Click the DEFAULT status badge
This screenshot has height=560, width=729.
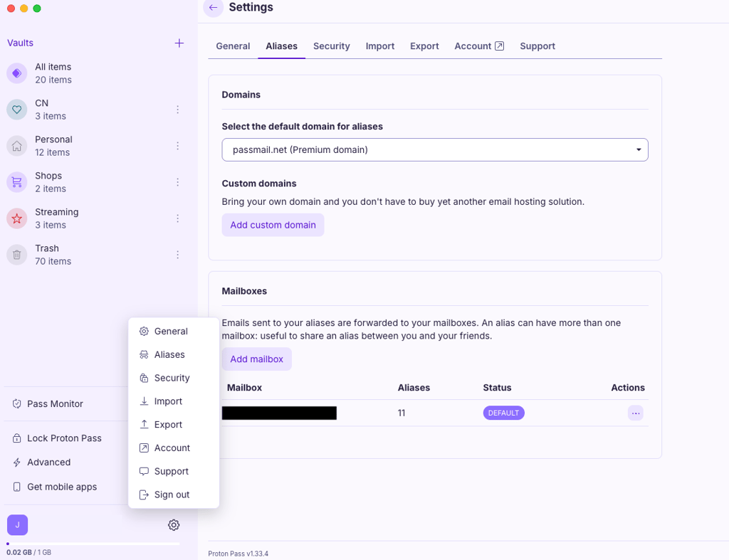pyautogui.click(x=503, y=413)
